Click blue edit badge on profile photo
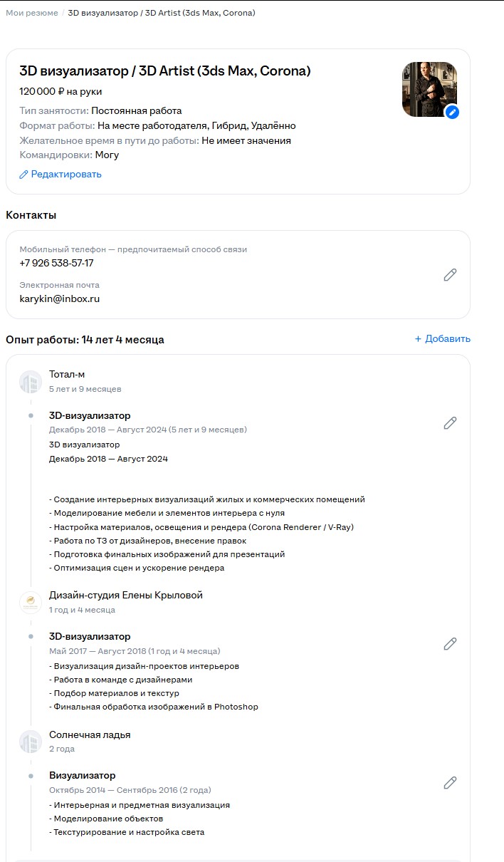This screenshot has height=862, width=504. click(451, 113)
